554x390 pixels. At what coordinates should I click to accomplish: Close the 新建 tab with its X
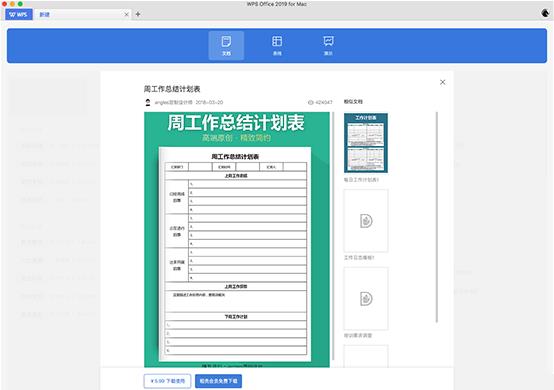[x=126, y=14]
